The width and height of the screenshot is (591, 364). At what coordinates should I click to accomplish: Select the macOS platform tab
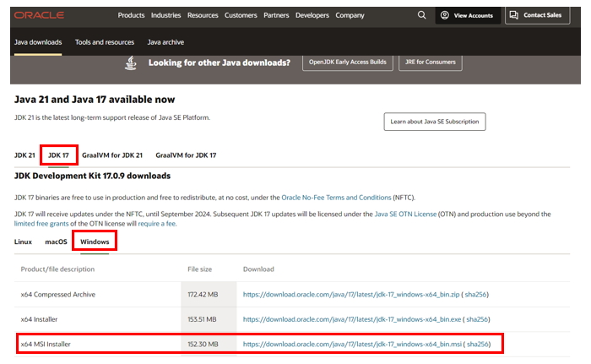point(57,242)
